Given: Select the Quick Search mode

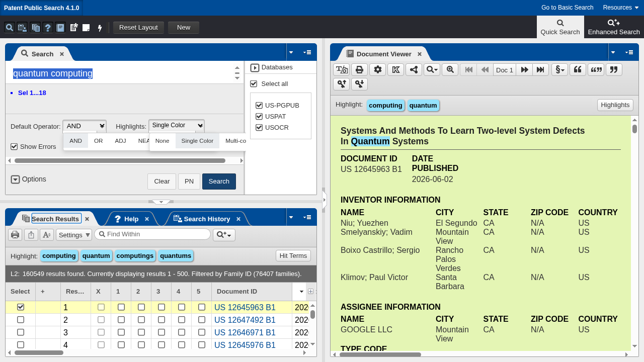Looking at the screenshot, I should pos(560,27).
